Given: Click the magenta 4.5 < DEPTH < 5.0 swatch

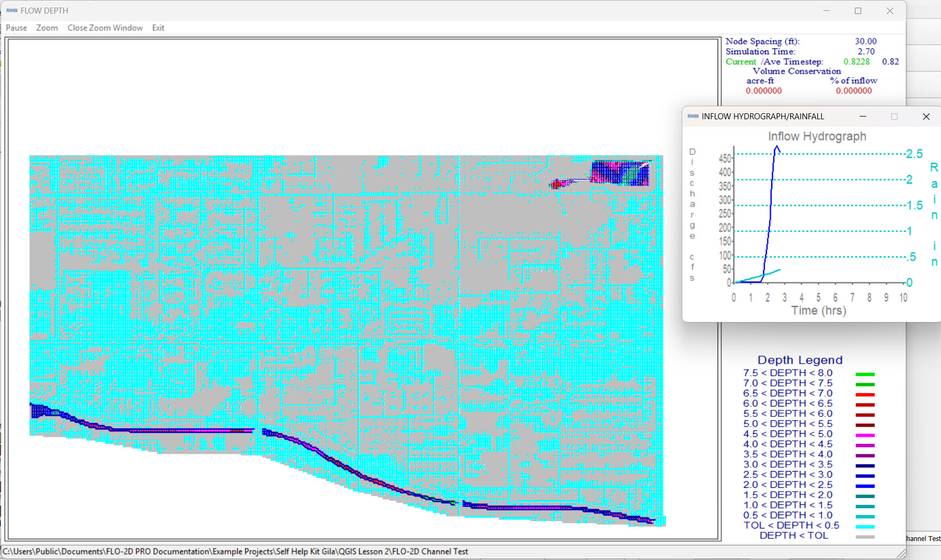Looking at the screenshot, I should coord(865,435).
